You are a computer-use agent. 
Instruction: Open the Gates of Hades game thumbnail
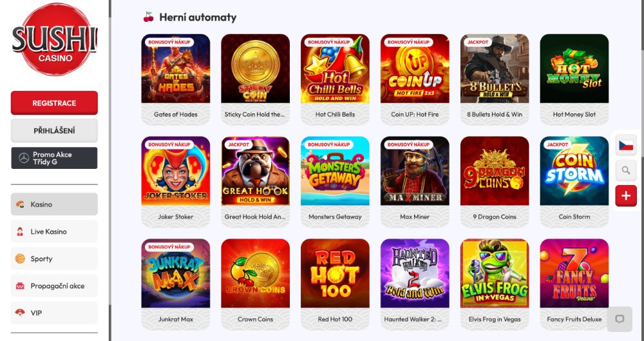tap(175, 68)
